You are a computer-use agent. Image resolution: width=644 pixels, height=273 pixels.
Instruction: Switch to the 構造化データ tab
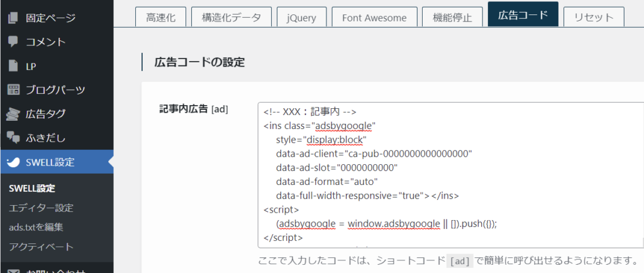[231, 18]
